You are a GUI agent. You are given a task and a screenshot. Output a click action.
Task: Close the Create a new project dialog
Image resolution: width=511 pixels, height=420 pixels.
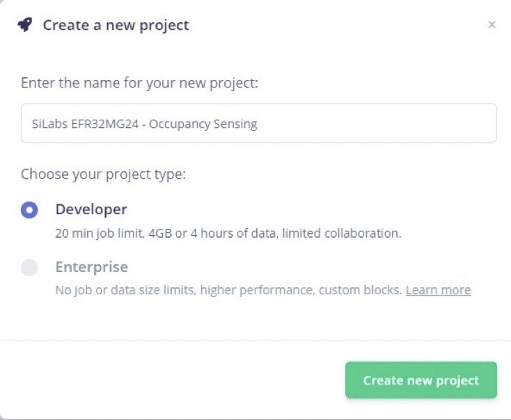coord(492,25)
